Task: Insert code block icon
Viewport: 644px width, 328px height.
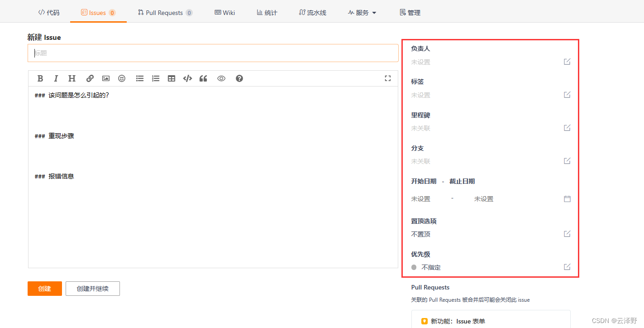Action: pyautogui.click(x=187, y=78)
